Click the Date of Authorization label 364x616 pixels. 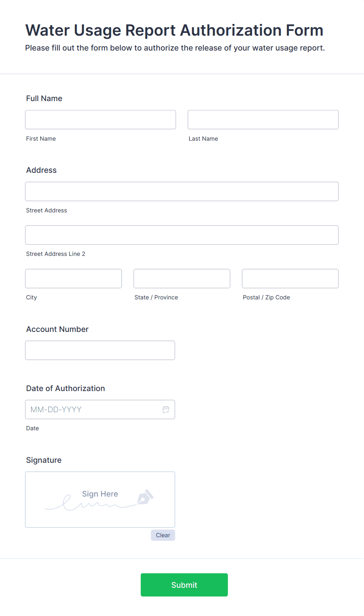click(x=66, y=388)
